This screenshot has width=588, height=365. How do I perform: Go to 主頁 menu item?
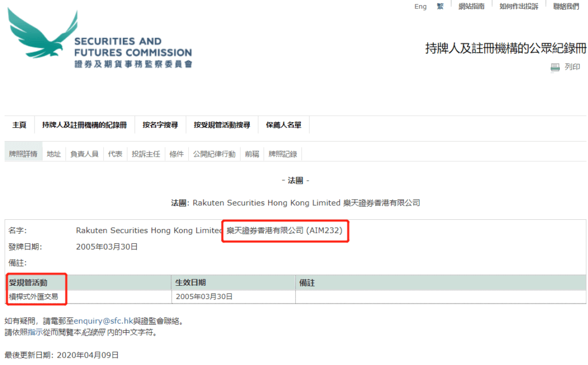coord(19,125)
